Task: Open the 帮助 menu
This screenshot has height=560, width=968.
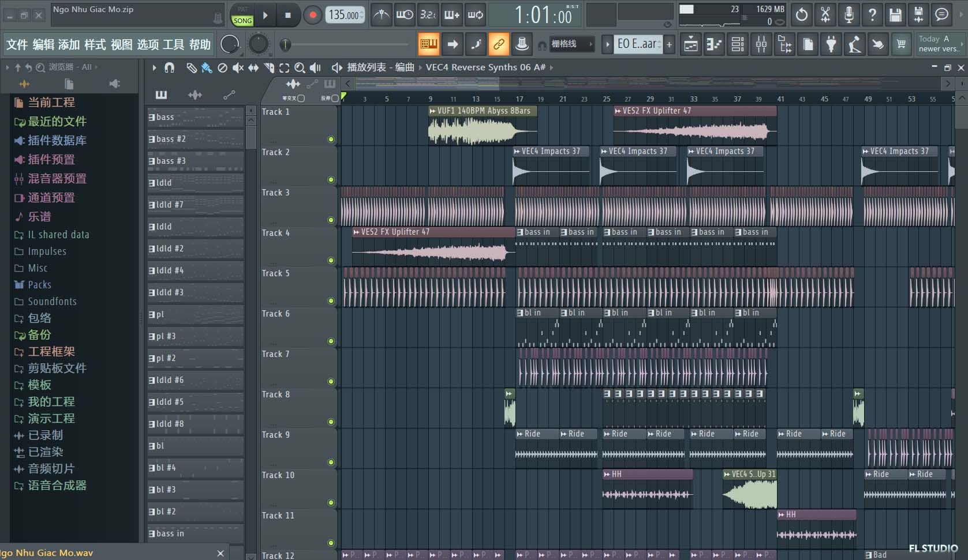Action: point(200,44)
